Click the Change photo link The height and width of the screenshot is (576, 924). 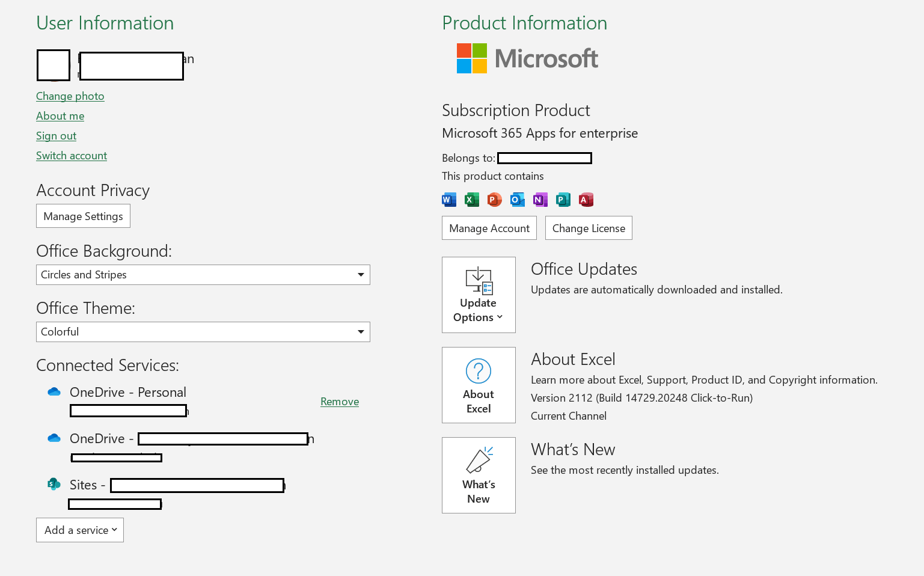click(70, 96)
